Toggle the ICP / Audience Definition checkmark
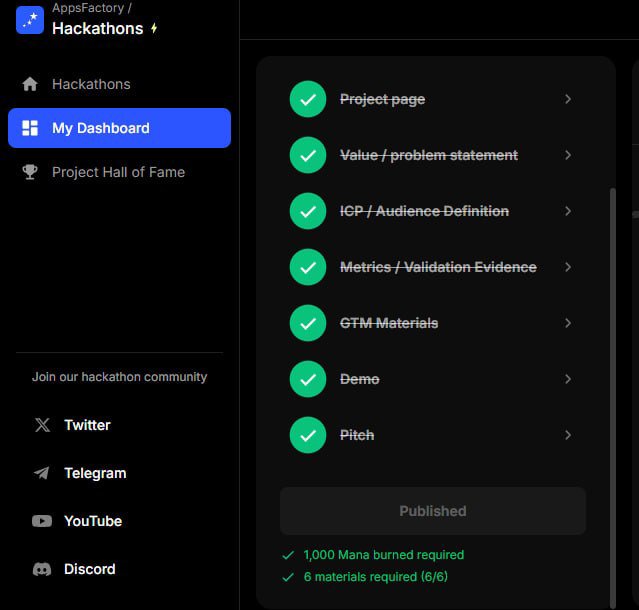Viewport: 639px width, 610px height. click(308, 211)
